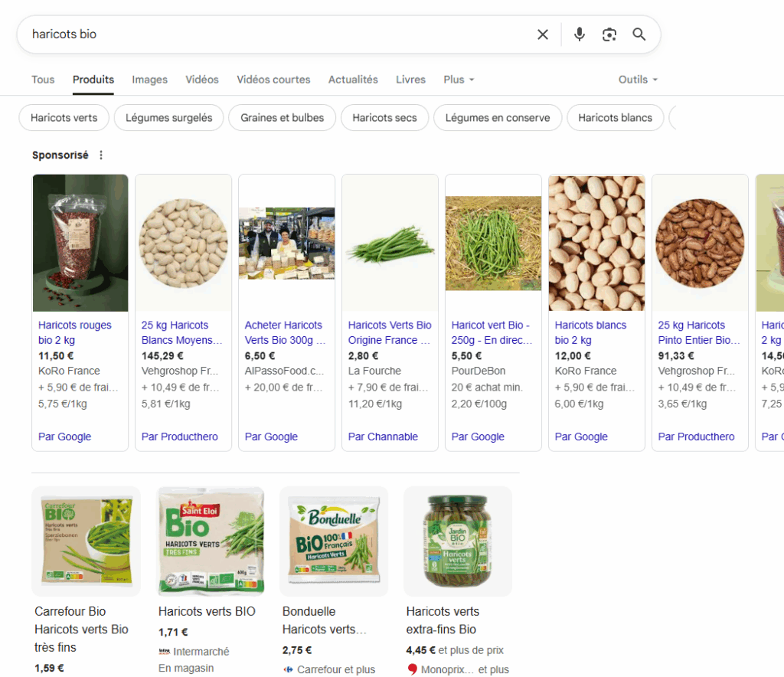Switch to the Images tab
The height and width of the screenshot is (677, 784).
149,80
